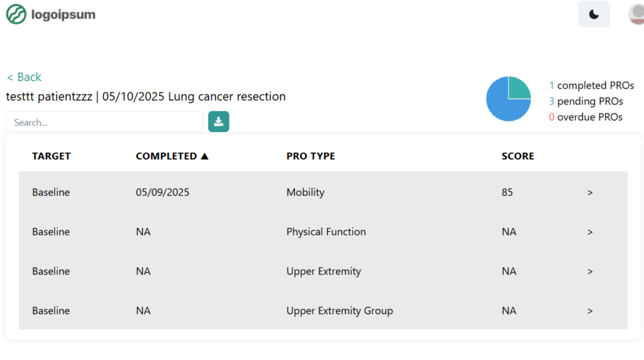Go back using the Back link
The height and width of the screenshot is (360, 644).
tap(24, 77)
